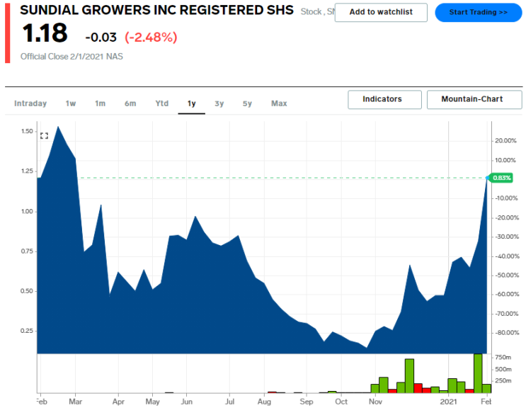Screen dimensions: 526x420
Task: Select the active 1y range tab
Action: click(192, 103)
